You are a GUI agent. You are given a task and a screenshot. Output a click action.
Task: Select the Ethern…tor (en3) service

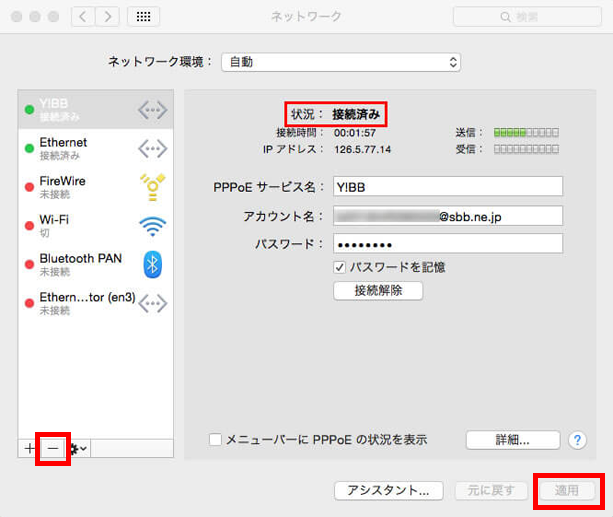point(96,303)
